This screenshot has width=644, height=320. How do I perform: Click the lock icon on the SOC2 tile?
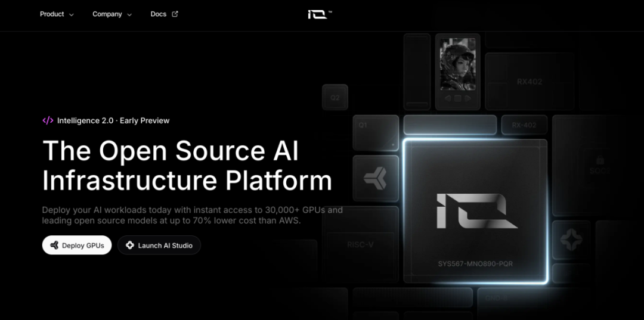pos(600,160)
